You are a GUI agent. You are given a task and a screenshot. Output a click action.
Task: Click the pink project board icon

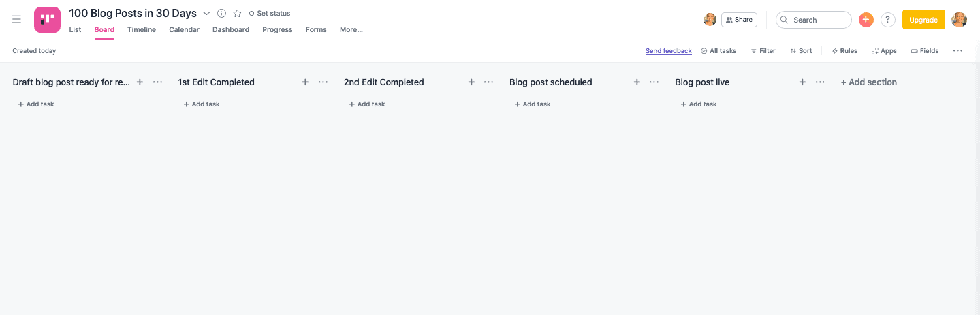point(47,20)
